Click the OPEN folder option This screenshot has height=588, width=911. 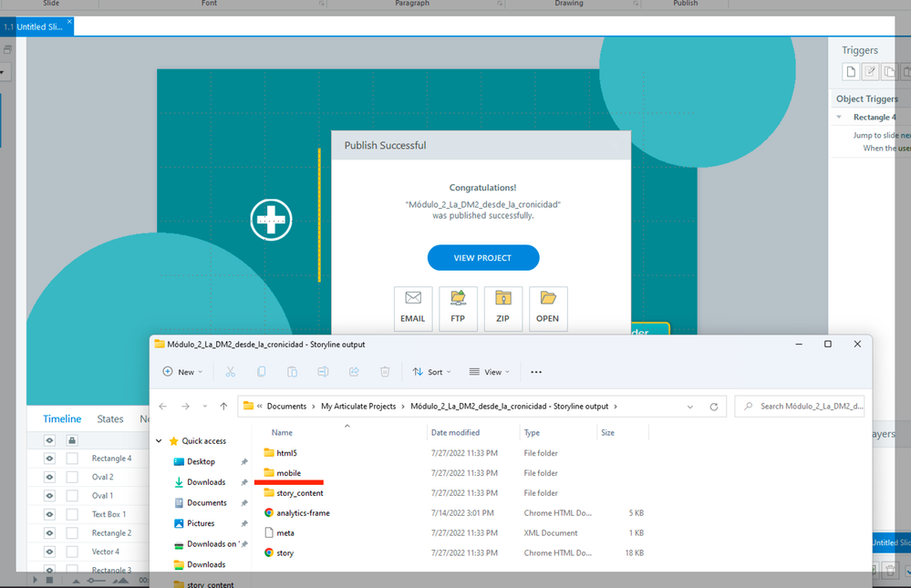548,308
